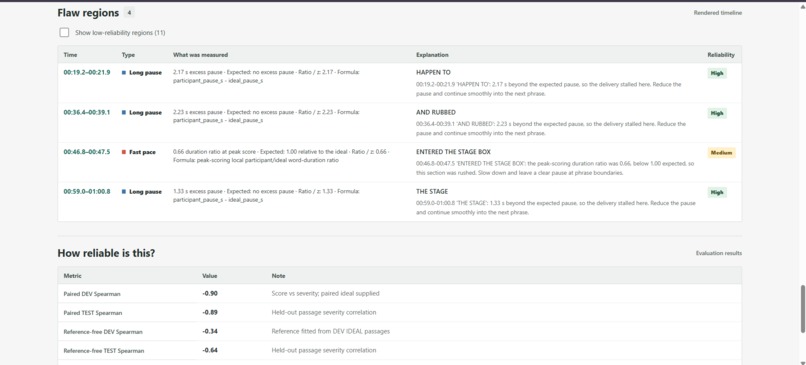Screen dimensions: 806x365
Task: Select AND RUBBED explanation title
Action: click(x=436, y=112)
